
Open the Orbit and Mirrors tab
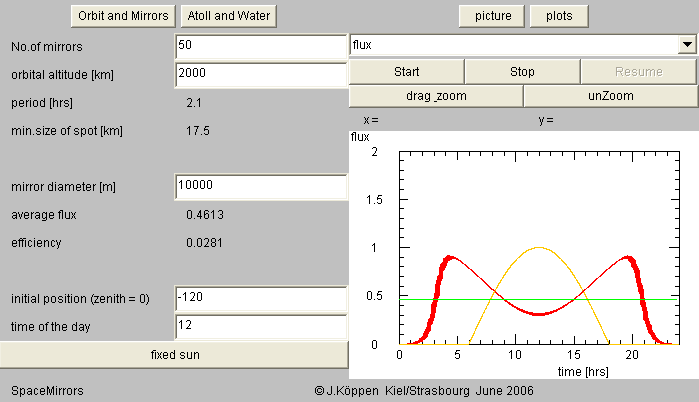(123, 16)
